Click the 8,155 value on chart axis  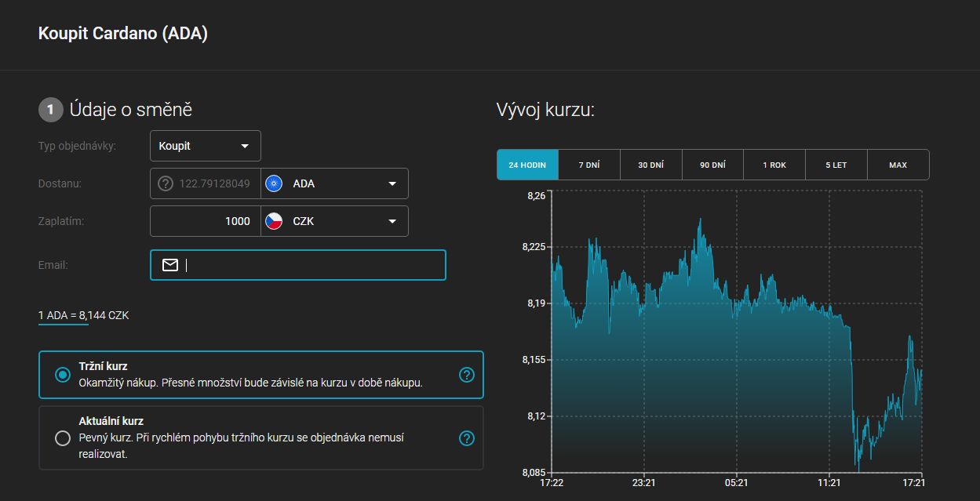tap(534, 359)
